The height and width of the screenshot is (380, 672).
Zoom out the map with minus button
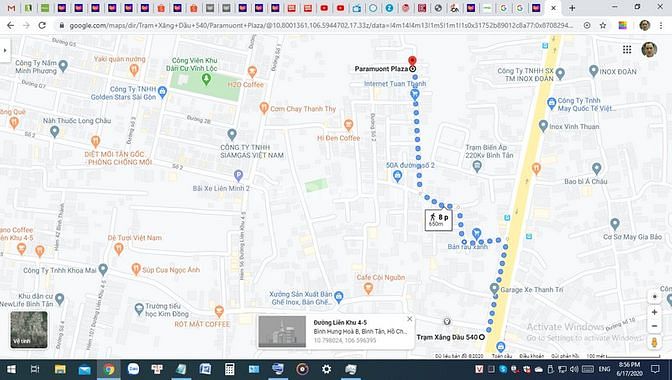(x=654, y=326)
